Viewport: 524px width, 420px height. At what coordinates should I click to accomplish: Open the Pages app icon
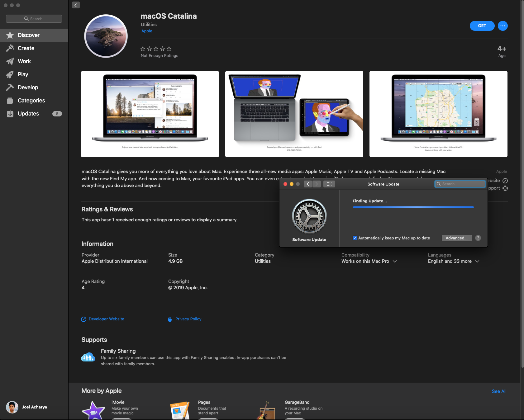point(180,410)
